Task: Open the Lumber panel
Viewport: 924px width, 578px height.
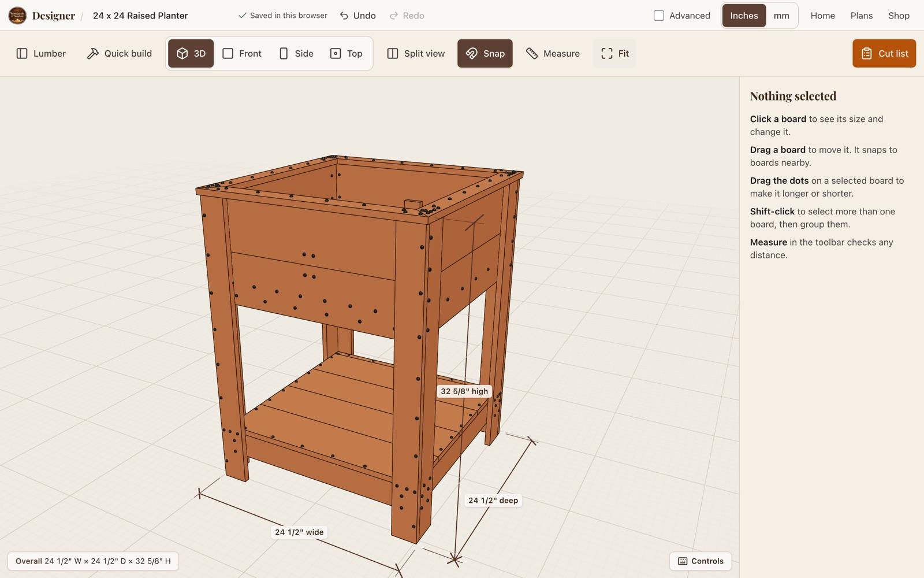Action: coord(41,53)
